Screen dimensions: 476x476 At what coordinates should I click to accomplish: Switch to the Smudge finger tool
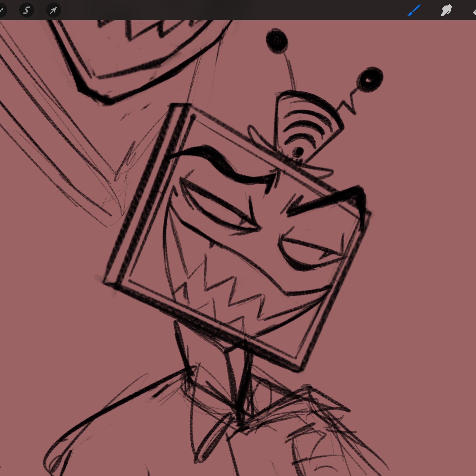[446, 10]
